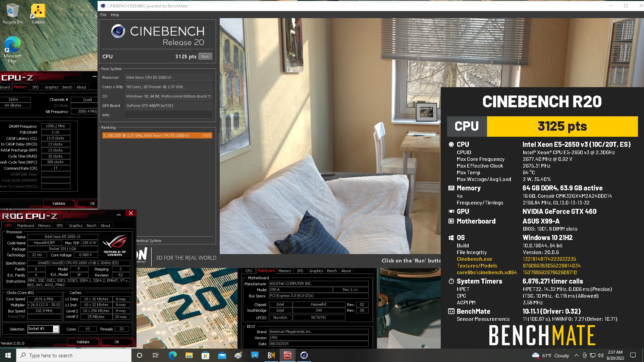Image resolution: width=644 pixels, height=362 pixels.
Task: Open Mail app from taskbar
Action: point(222,355)
